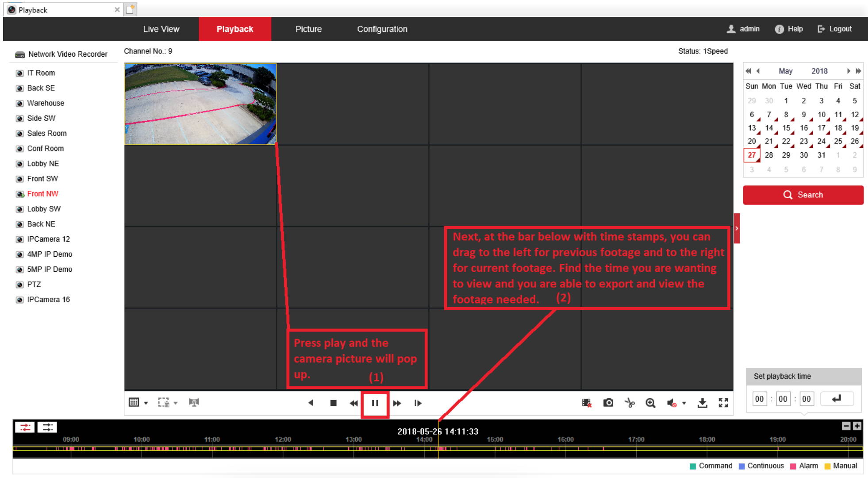Click the hours field of playback time
The image size is (868, 478).
point(759,399)
